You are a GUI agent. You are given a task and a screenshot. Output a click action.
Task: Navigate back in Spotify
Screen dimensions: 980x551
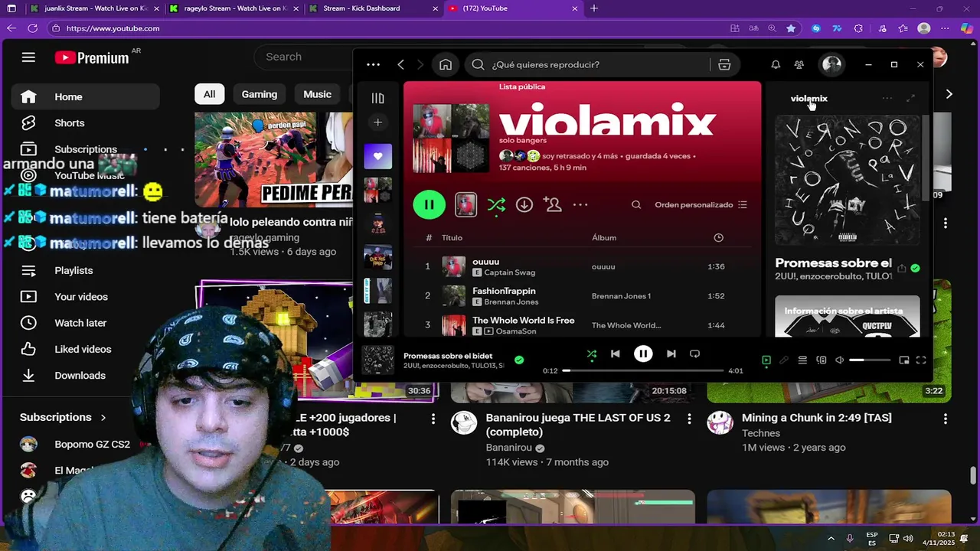[400, 64]
